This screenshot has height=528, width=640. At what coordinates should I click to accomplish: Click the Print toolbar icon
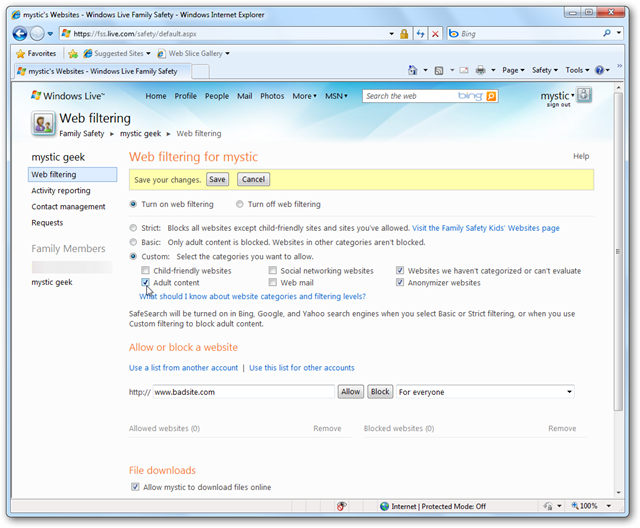[x=481, y=70]
